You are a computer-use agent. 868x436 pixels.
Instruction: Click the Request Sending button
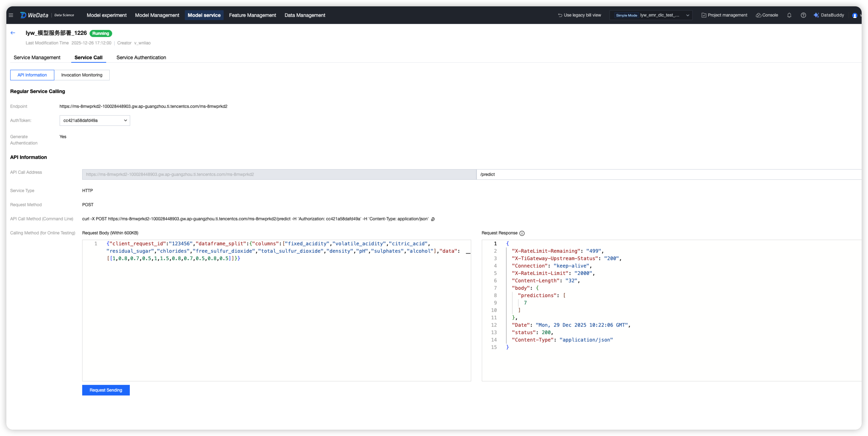click(106, 390)
